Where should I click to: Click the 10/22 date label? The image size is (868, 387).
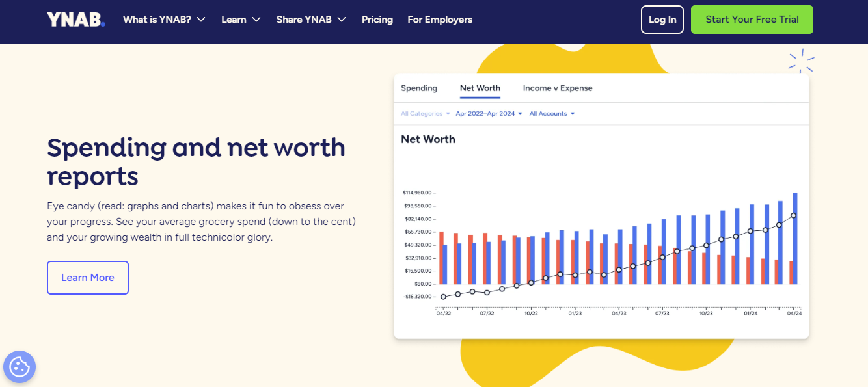click(x=531, y=314)
